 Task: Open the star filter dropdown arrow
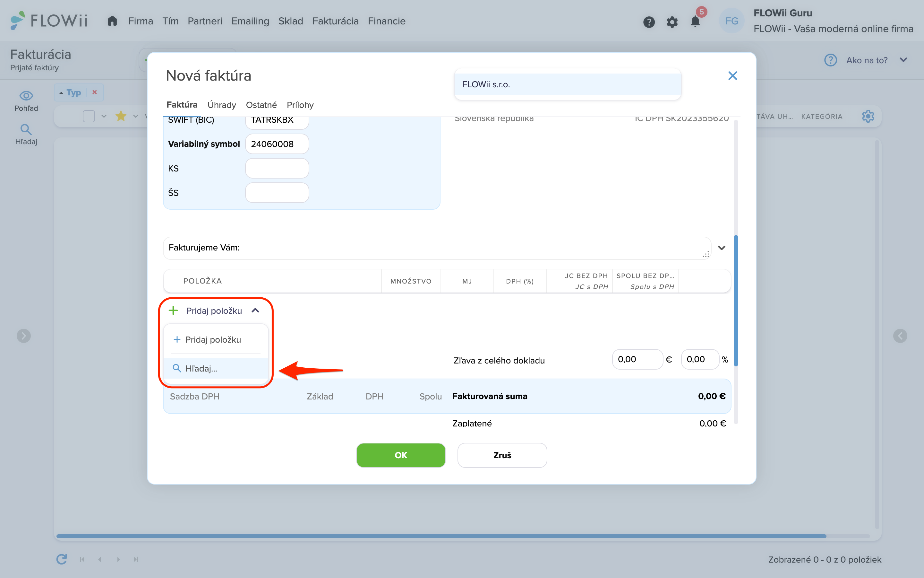(135, 116)
